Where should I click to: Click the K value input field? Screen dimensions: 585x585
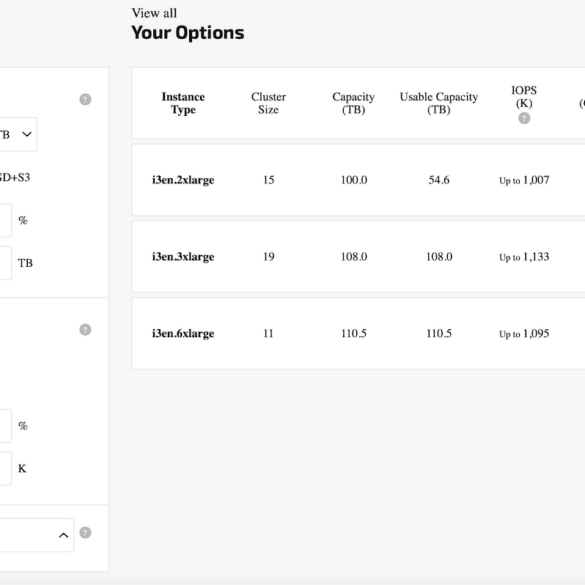coord(5,468)
